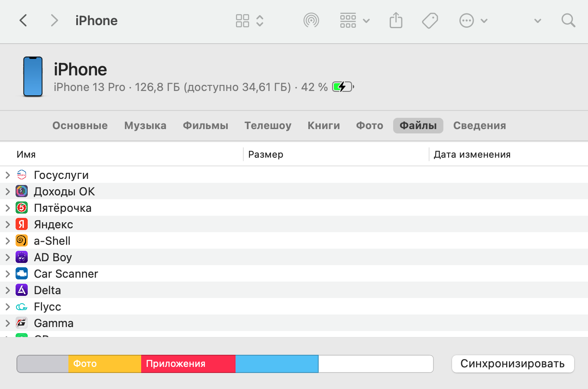
Task: Switch to the Телешоу tab
Action: [268, 126]
